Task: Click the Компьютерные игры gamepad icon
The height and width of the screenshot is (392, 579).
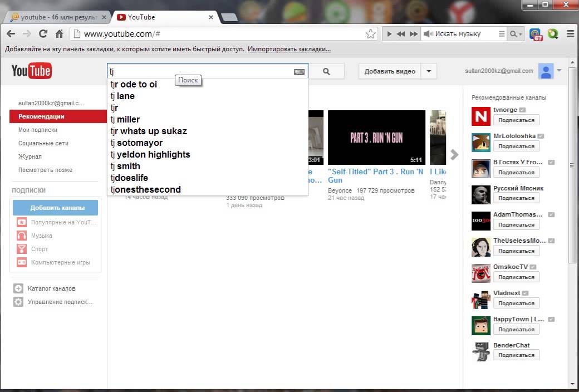Action: click(x=22, y=262)
